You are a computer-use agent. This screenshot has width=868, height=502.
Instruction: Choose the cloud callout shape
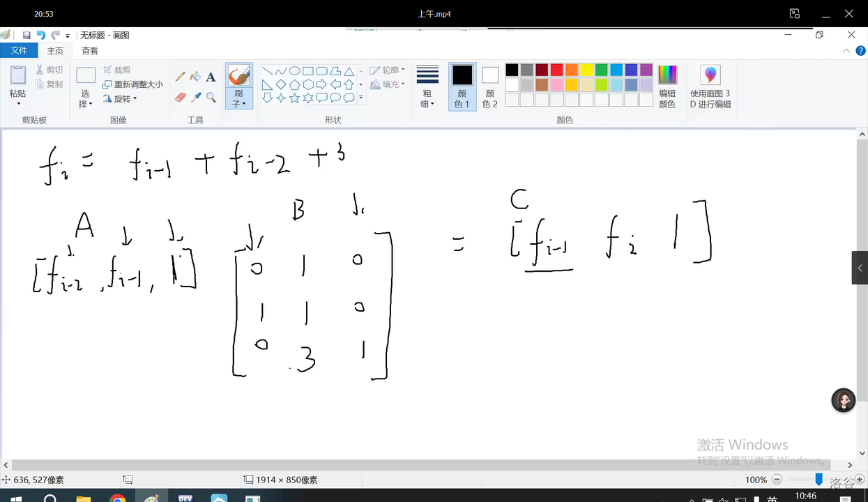tap(349, 98)
